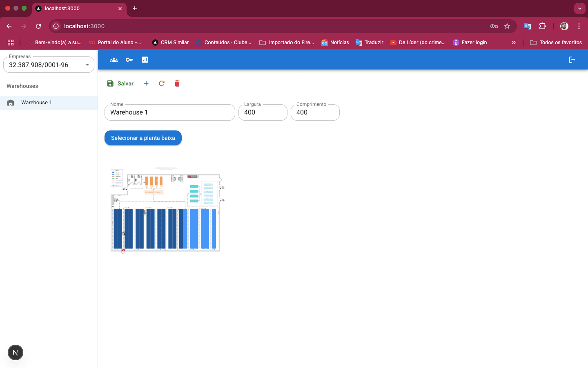Screen dimensions: 588x368
Task: Bookmark this page with star icon
Action: click(507, 26)
